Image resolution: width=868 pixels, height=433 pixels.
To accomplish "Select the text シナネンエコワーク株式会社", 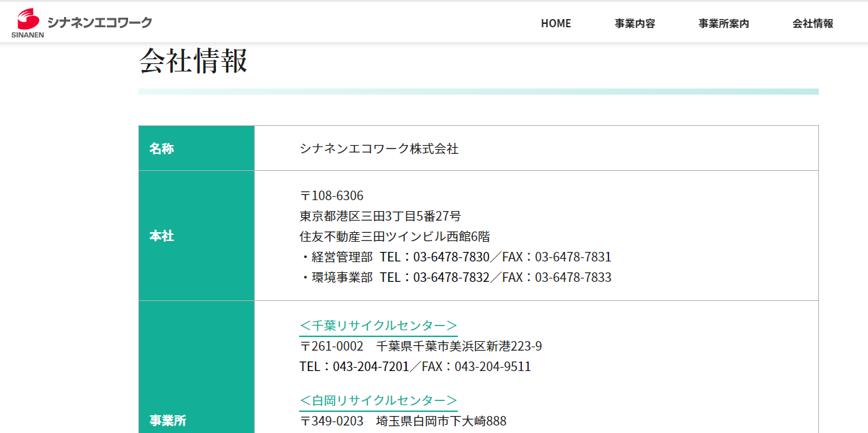I will [379, 148].
